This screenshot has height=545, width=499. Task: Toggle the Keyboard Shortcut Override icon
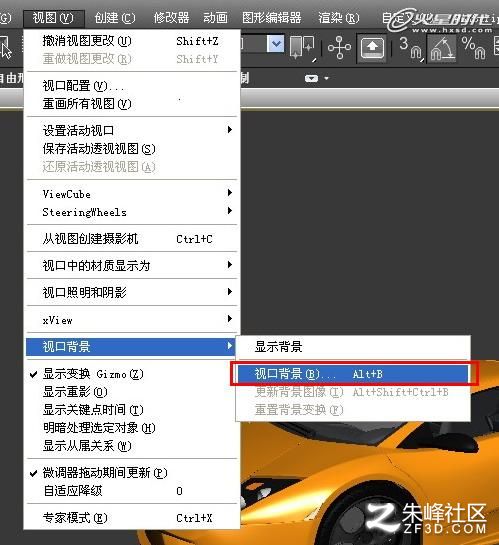(372, 48)
